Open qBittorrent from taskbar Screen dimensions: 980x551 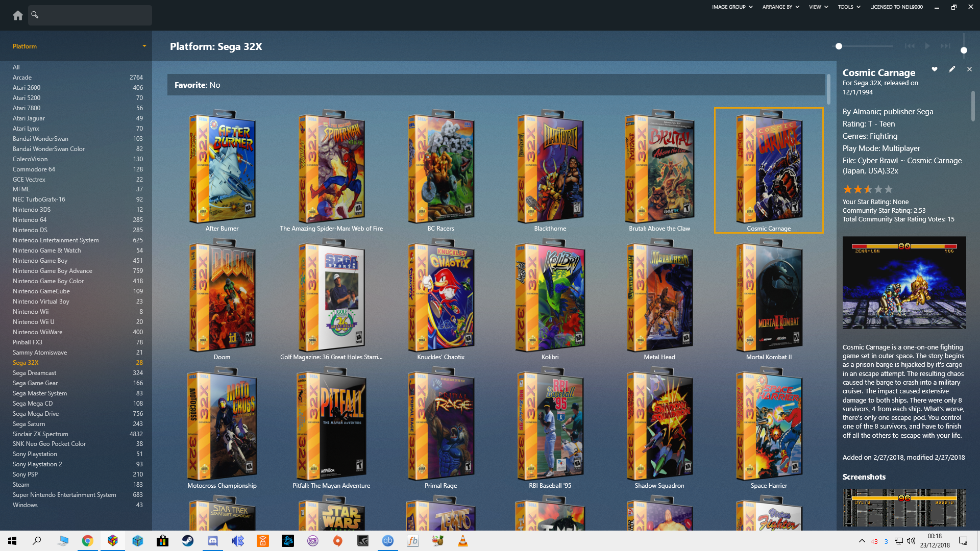tap(387, 541)
